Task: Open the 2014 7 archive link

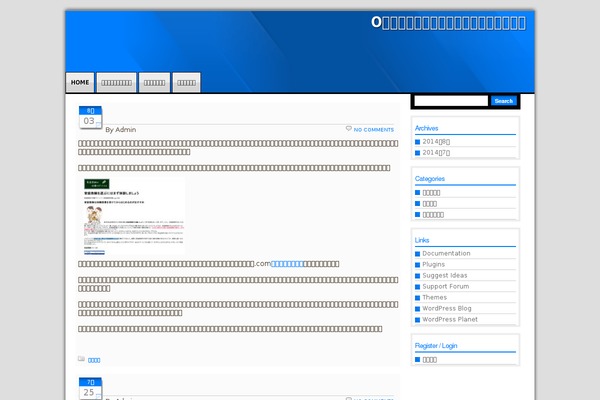Action: point(436,153)
